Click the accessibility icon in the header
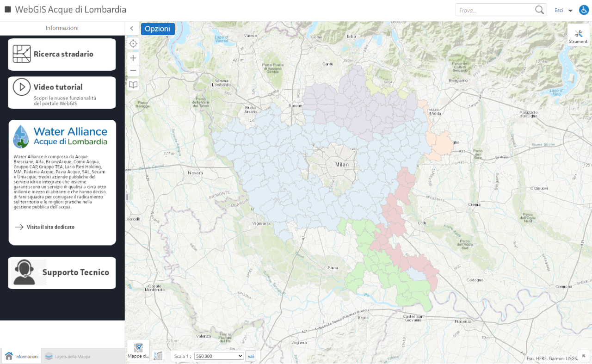 [x=584, y=9]
